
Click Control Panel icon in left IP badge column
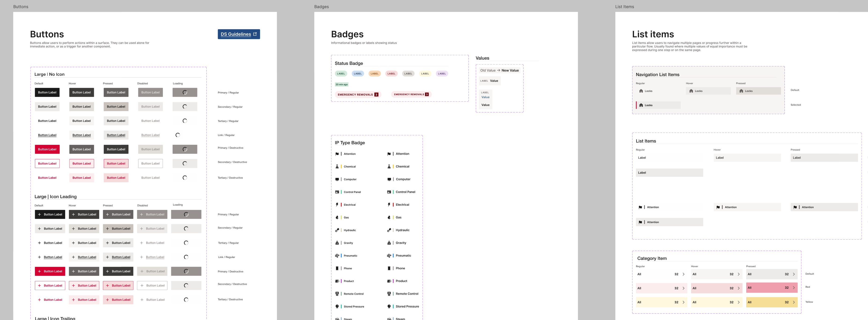(x=337, y=192)
